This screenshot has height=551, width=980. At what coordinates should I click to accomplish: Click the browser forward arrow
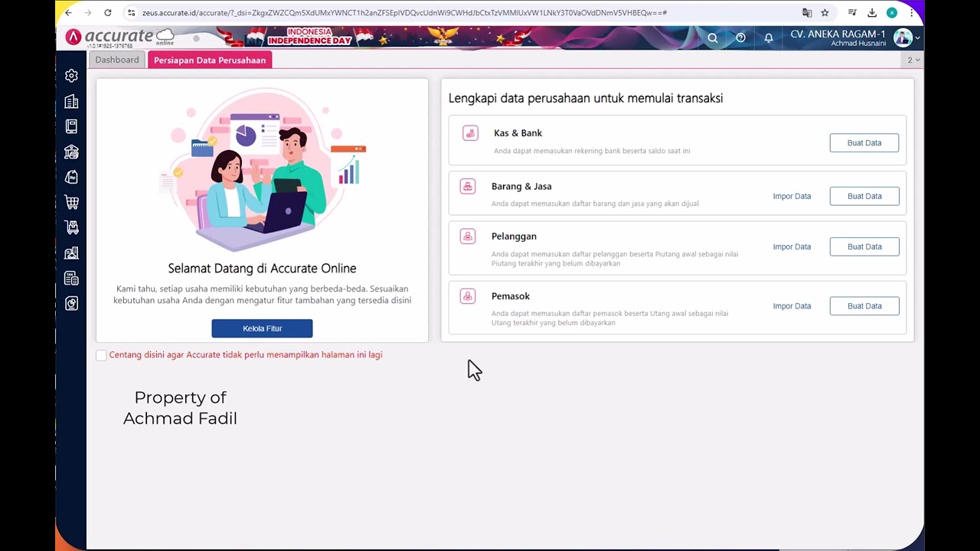pos(87,13)
